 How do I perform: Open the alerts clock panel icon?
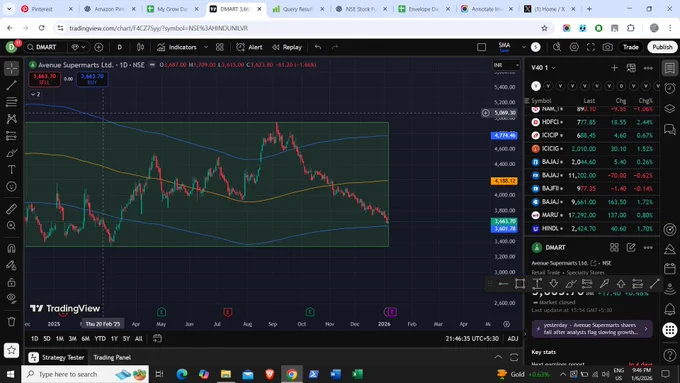[x=670, y=88]
